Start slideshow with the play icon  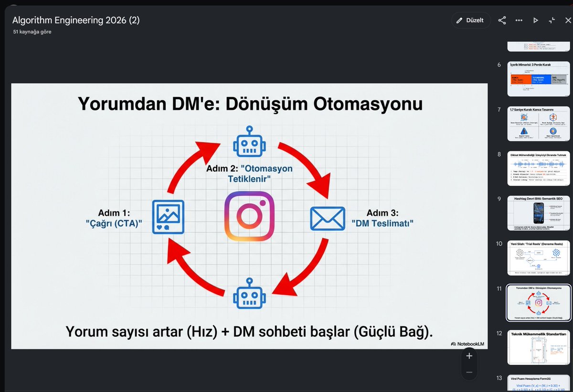[535, 20]
